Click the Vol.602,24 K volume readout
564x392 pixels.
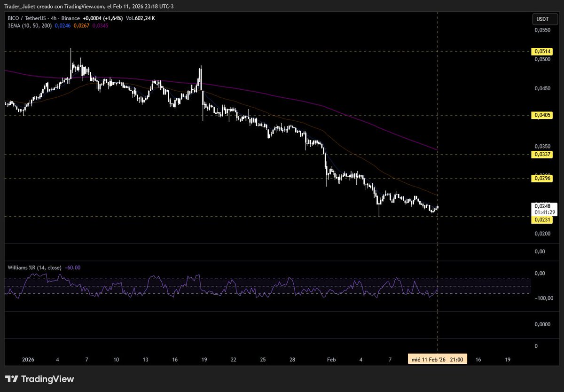(141, 18)
